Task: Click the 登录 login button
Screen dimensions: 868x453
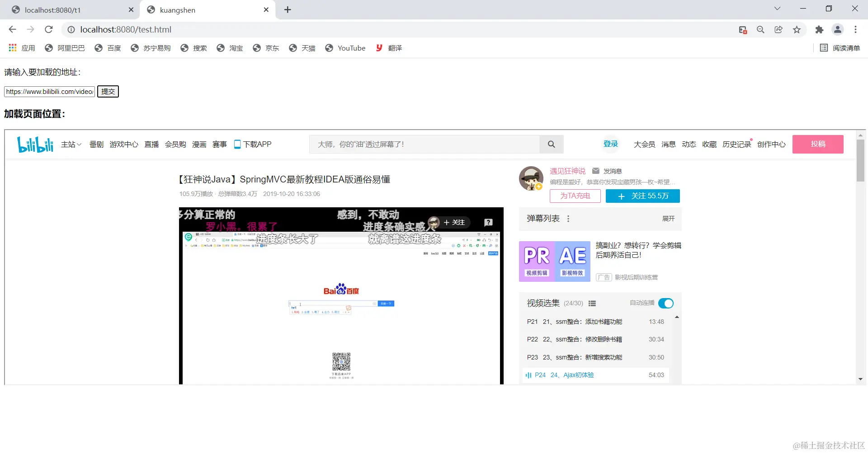Action: (611, 144)
